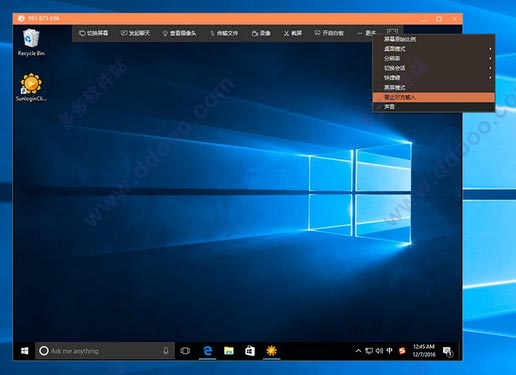Click the 切换屏幕 switch screen toolbar button

(94, 33)
